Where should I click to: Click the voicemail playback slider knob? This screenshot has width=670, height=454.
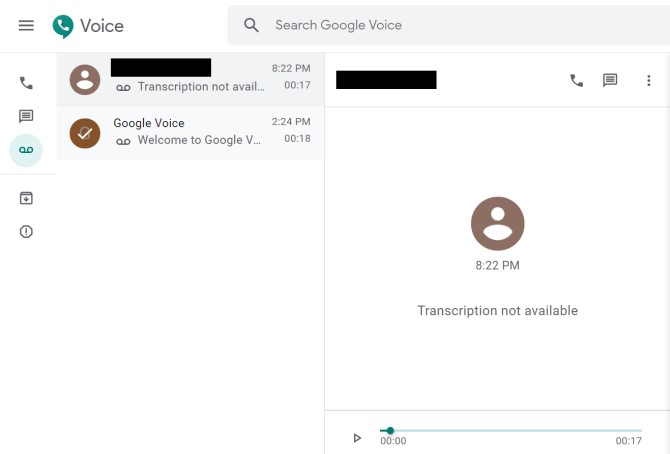pyautogui.click(x=389, y=431)
